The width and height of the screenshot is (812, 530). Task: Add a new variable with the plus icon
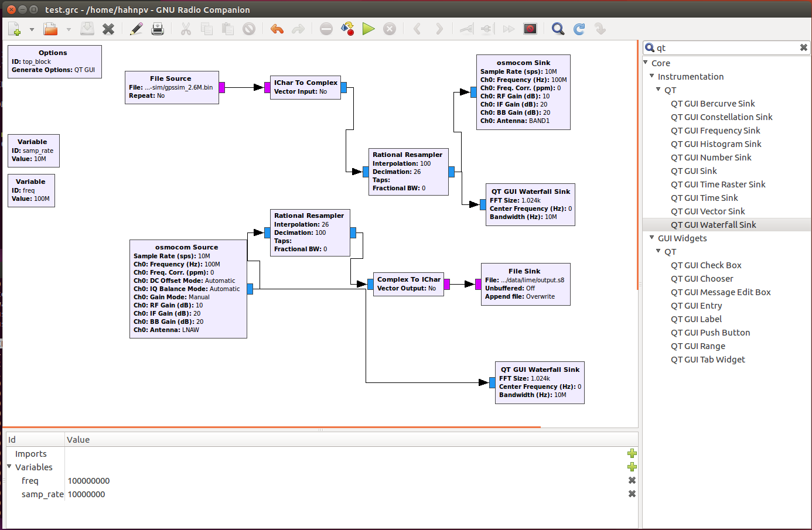point(632,467)
